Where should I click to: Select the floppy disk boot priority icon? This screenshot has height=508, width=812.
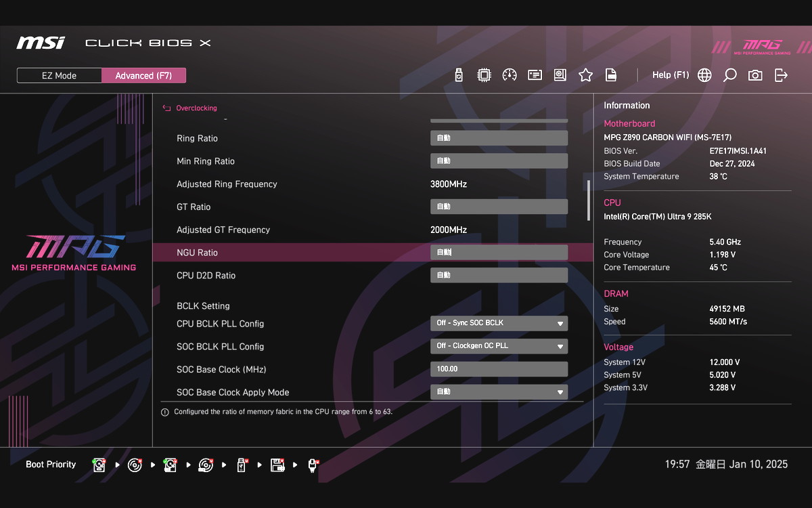point(277,465)
